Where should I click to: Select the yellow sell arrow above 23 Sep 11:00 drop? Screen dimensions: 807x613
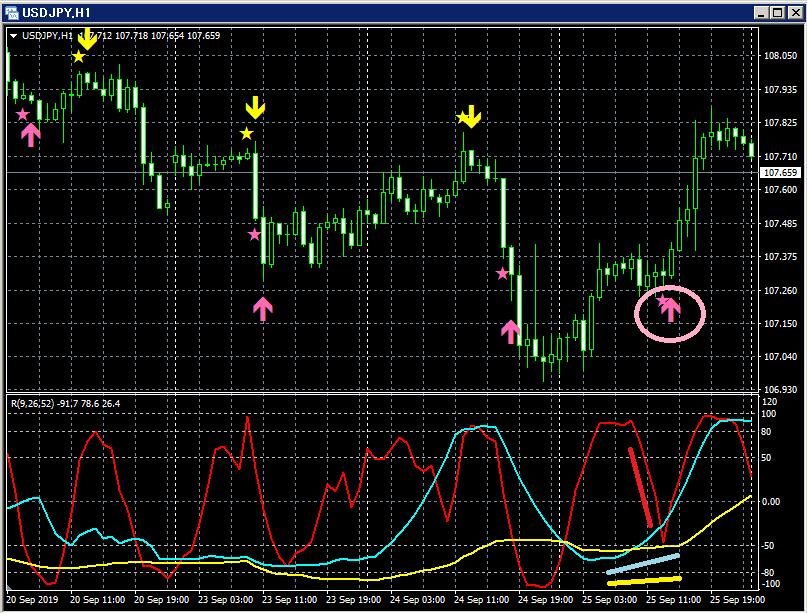255,108
